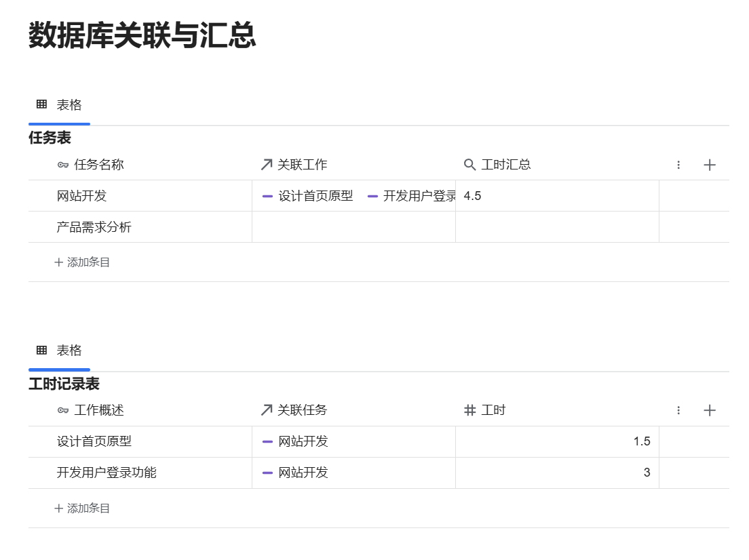Screen dimensions: 749x560
Task: Click the 产品需求分析 task name cell
Action: coord(94,227)
